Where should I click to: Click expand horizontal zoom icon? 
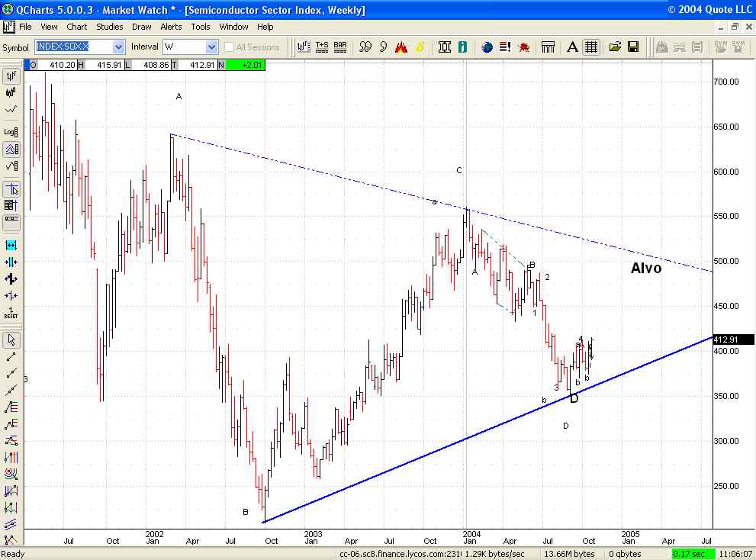click(x=11, y=245)
